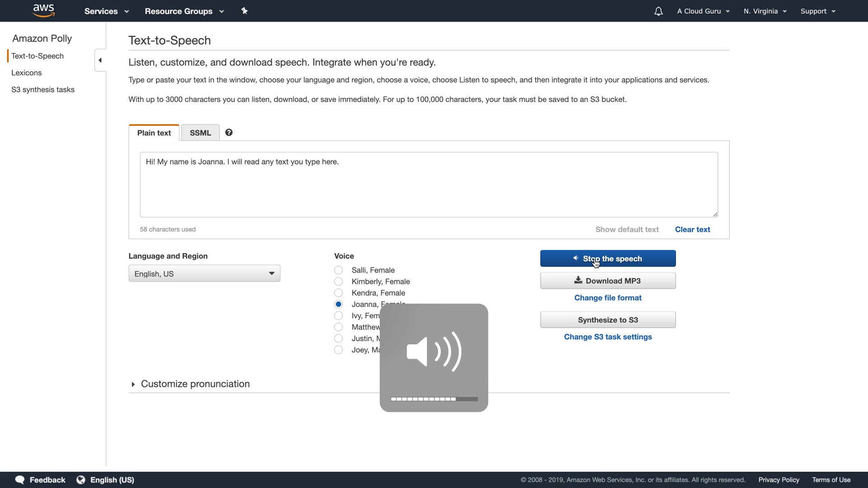Stop the speech playback

(608, 258)
